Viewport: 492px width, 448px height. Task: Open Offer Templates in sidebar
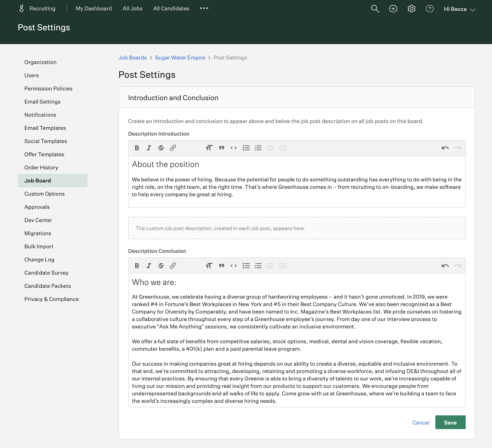click(44, 154)
